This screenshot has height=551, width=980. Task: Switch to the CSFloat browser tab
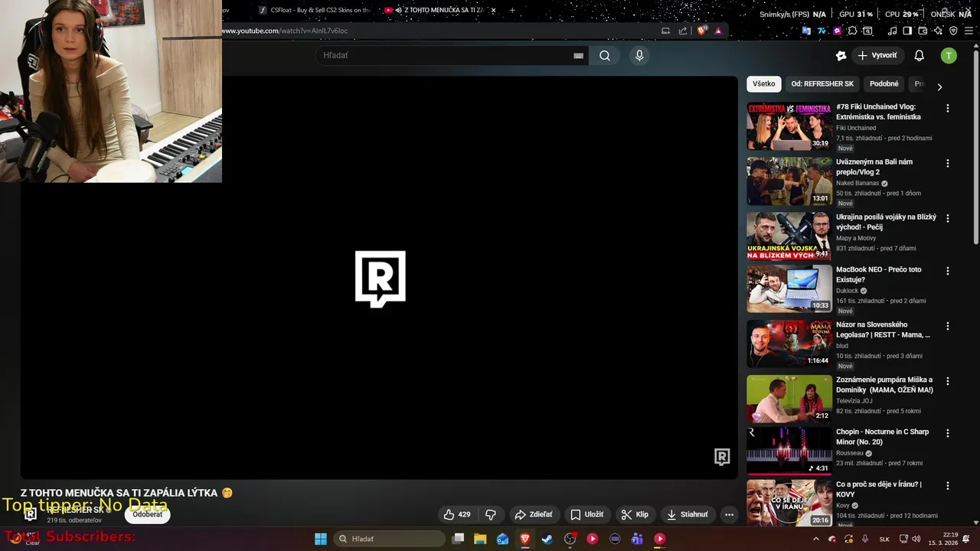[x=314, y=10]
